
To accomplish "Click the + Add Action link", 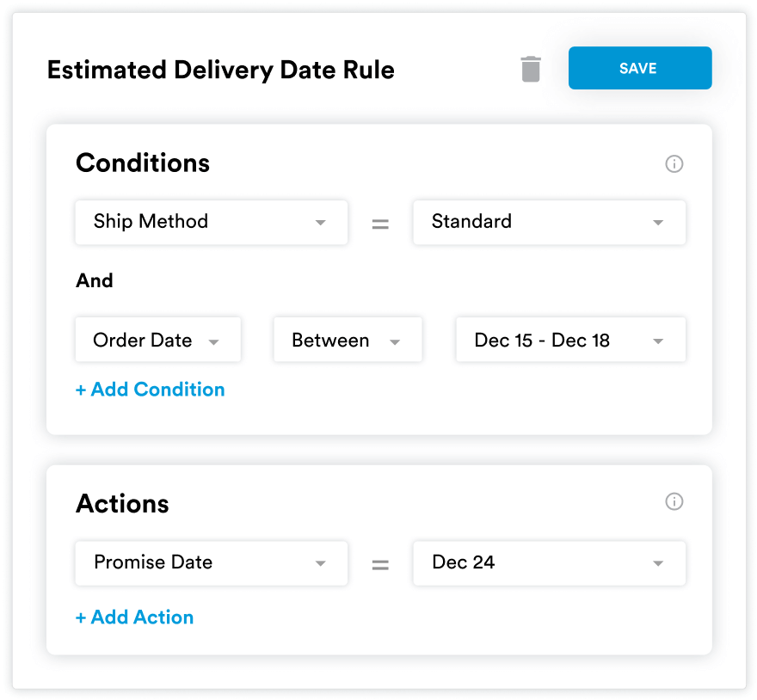I will point(135,617).
